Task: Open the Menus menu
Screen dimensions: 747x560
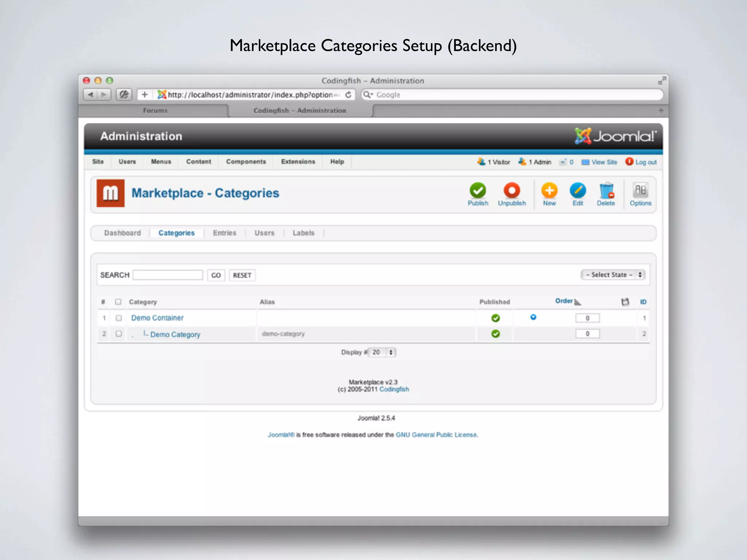Action: point(161,162)
